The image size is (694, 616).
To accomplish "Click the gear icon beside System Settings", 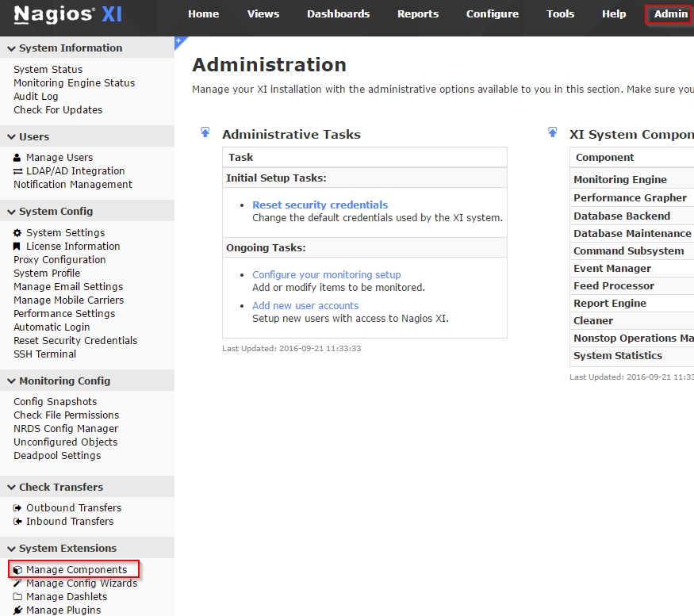I will pyautogui.click(x=17, y=233).
